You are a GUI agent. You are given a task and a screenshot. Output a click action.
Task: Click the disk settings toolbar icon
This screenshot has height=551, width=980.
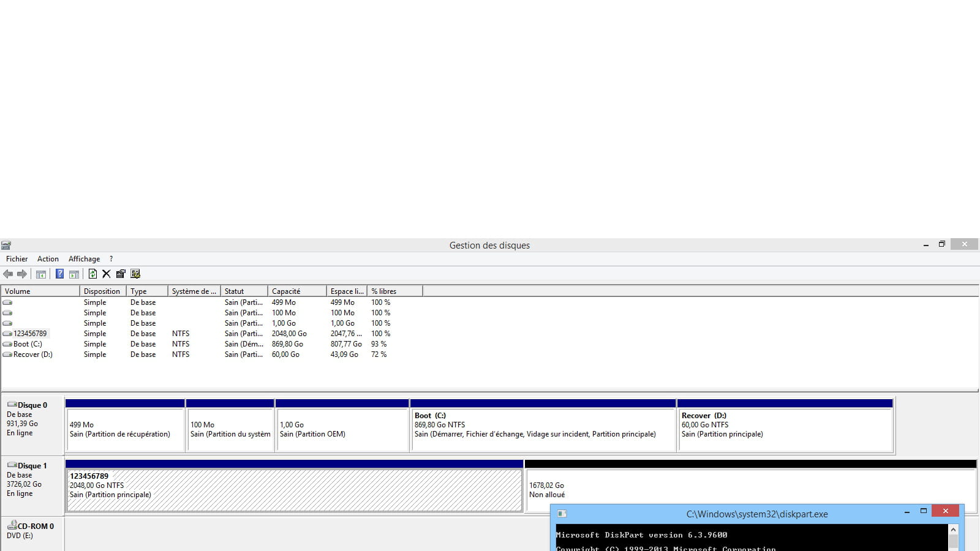coord(135,274)
